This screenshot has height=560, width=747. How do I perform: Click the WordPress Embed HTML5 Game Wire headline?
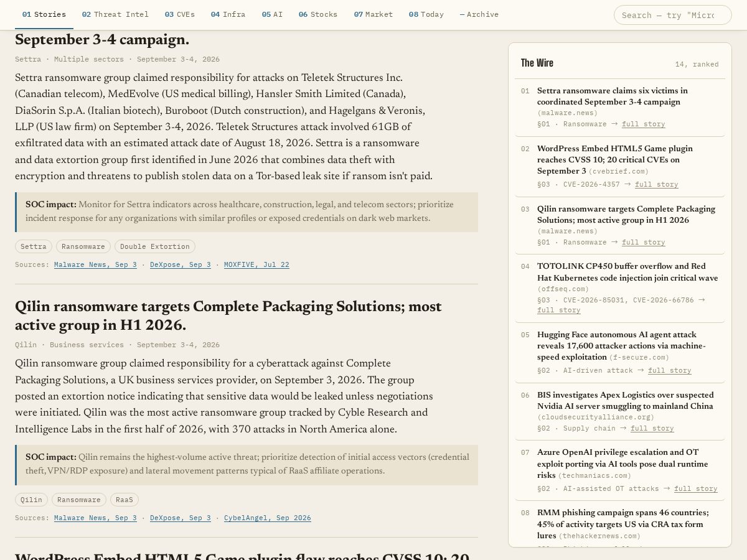tap(615, 159)
